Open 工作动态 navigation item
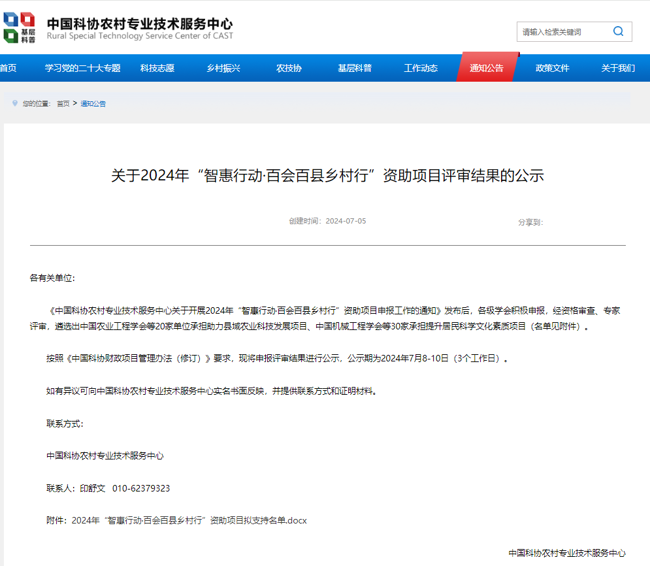This screenshot has width=650, height=566. coord(420,68)
